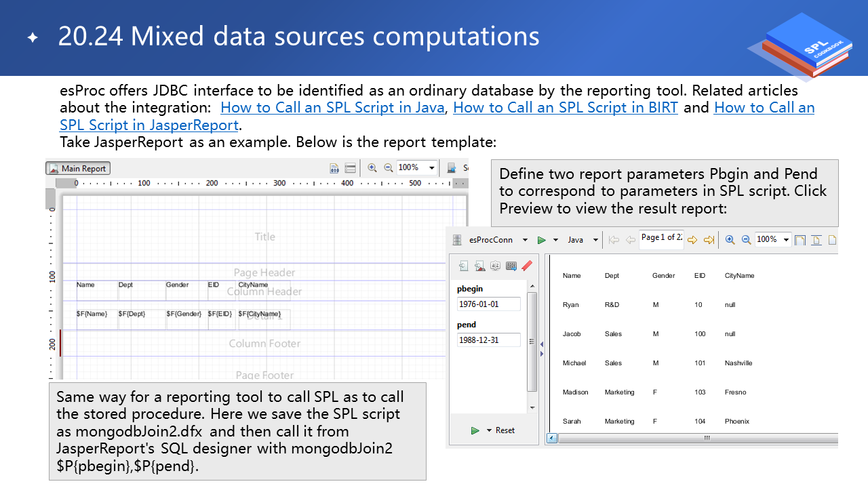
Task: Zoom out on the report preview
Action: click(x=746, y=240)
